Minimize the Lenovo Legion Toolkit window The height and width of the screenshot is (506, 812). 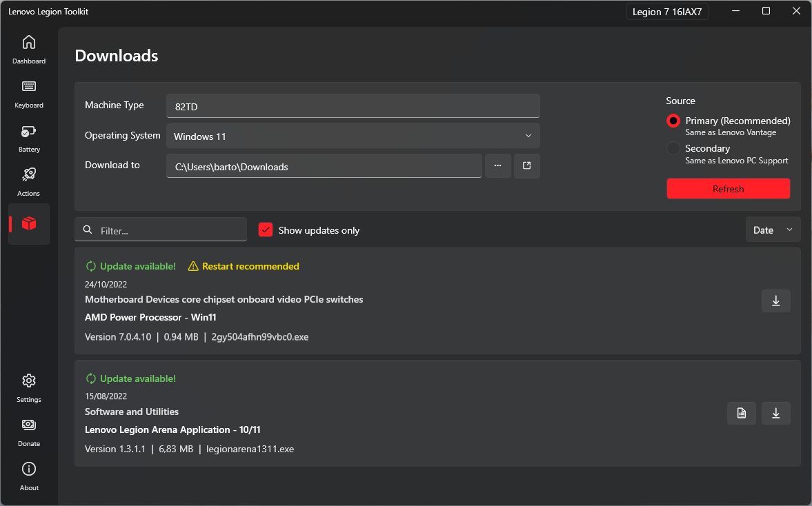[736, 11]
